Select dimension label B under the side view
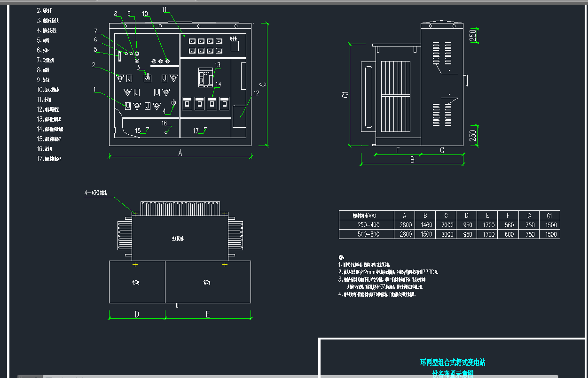The height and width of the screenshot is (378, 588). pos(412,160)
